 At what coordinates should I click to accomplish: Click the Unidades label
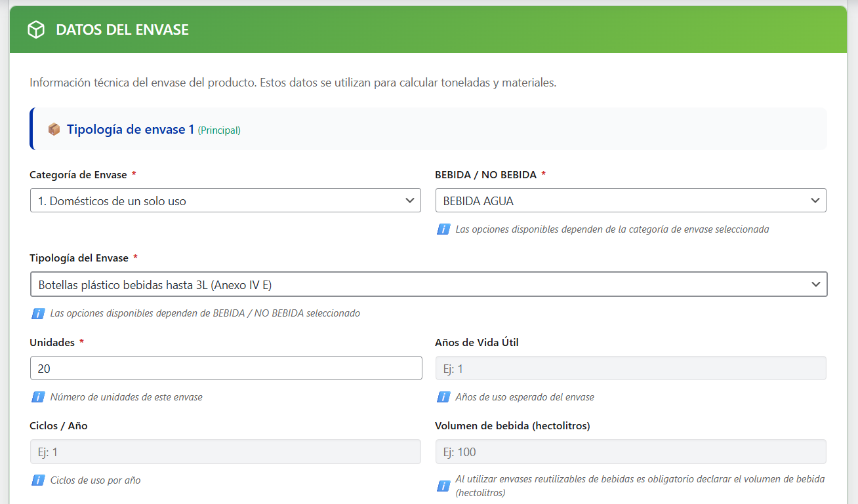point(52,342)
